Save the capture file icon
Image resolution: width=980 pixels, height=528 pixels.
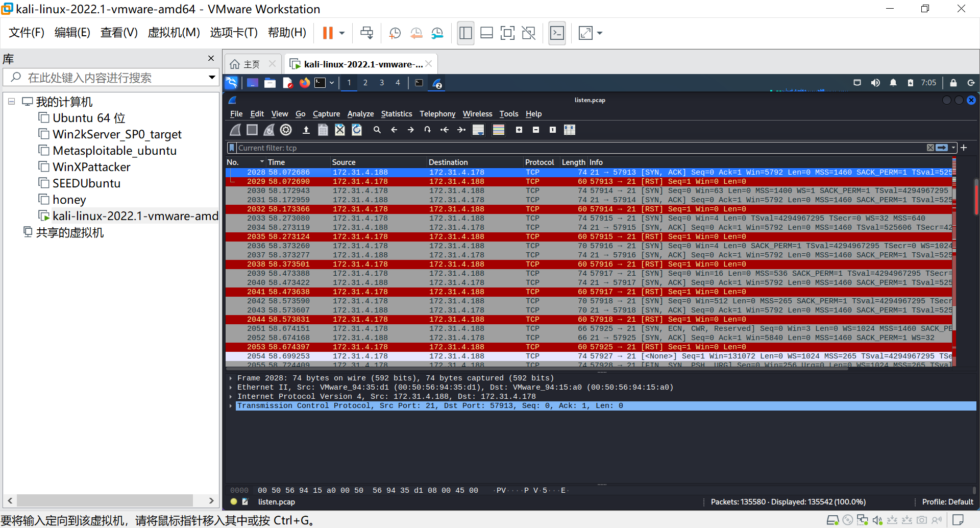323,130
